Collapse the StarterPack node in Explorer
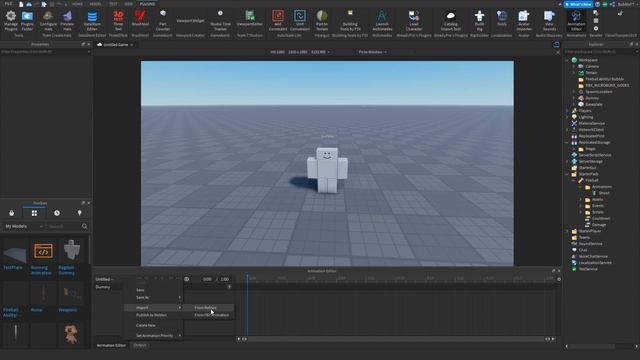This screenshot has height=360, width=640. 567,174
